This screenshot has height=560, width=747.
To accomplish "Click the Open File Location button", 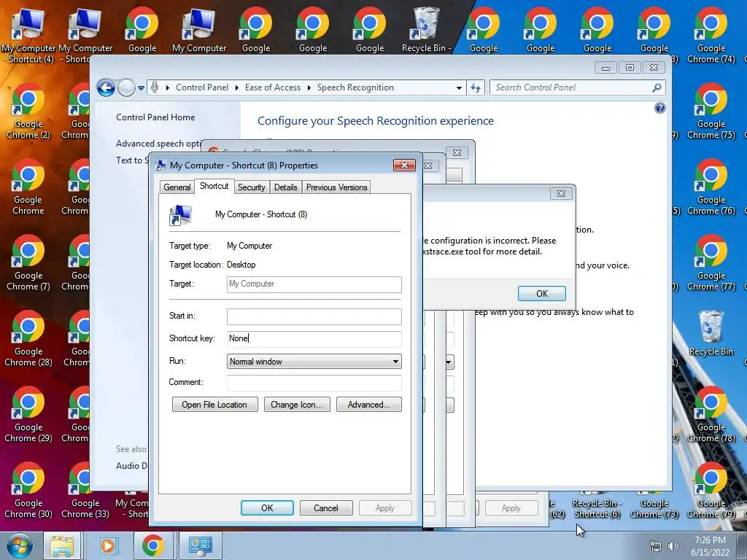I will 215,404.
